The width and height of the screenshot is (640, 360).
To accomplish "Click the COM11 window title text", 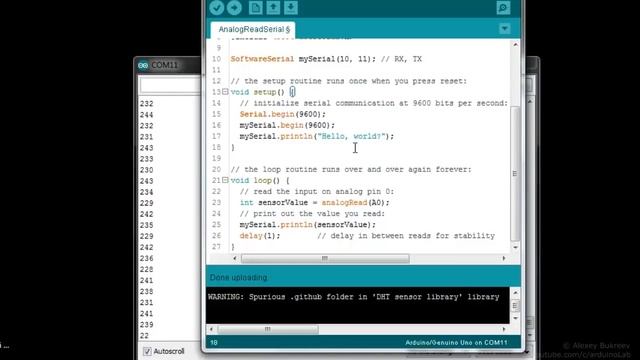I will tap(164, 65).
